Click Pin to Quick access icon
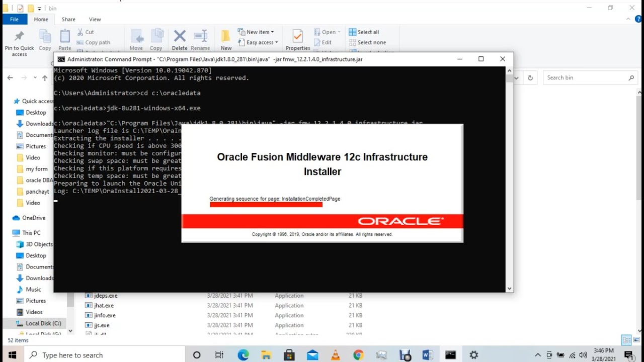Image resolution: width=644 pixels, height=362 pixels. click(19, 36)
